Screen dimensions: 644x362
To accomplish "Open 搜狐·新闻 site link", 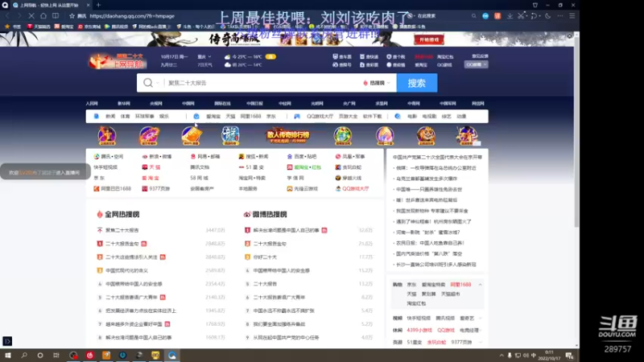I will coord(254,156).
